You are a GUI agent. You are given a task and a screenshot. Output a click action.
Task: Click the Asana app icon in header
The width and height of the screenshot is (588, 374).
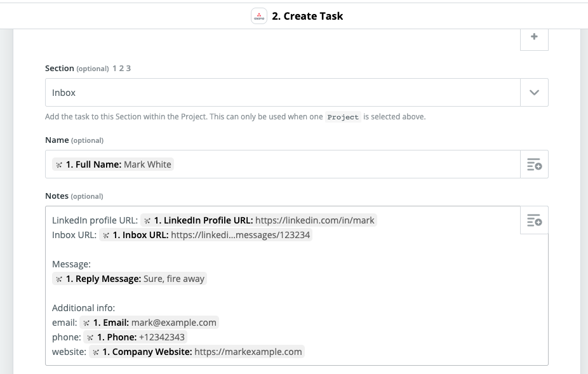258,16
